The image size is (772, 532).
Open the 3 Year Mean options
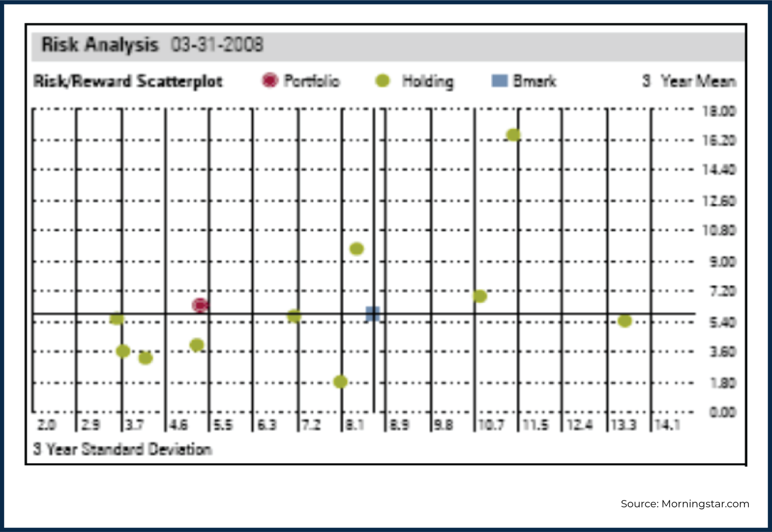[688, 81]
